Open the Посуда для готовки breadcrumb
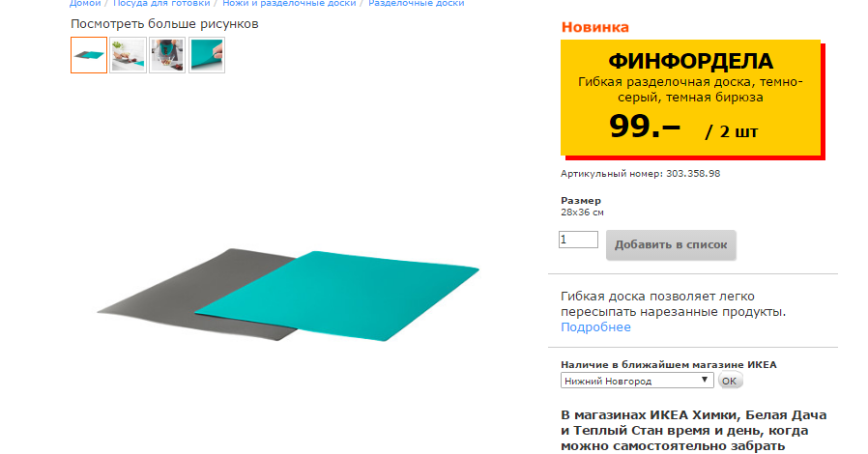This screenshot has height=454, width=868. [x=161, y=3]
